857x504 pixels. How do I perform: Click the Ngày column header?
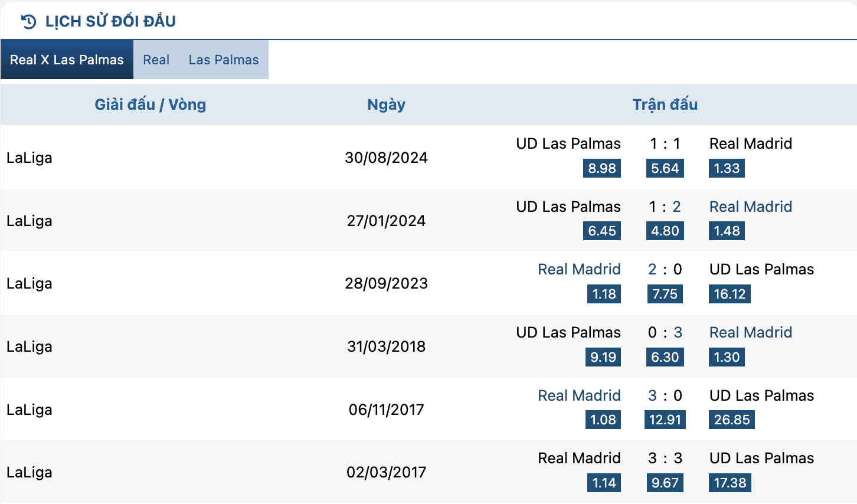click(x=386, y=104)
